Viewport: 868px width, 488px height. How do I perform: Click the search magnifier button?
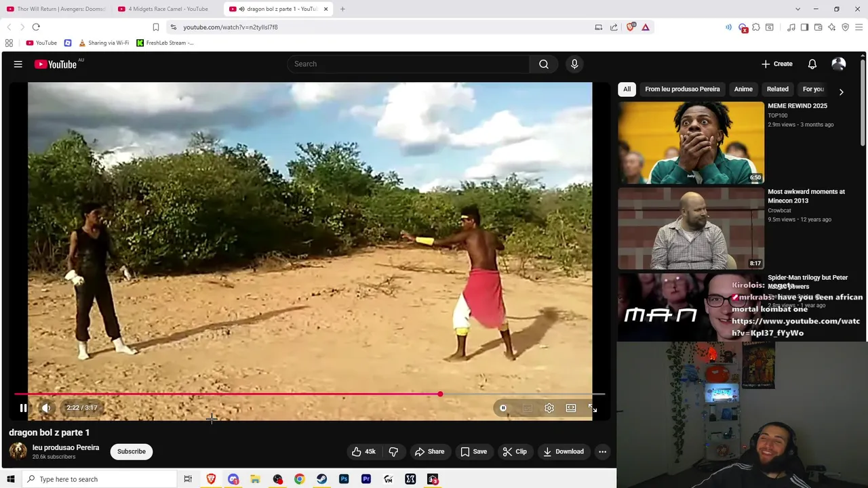(x=544, y=64)
